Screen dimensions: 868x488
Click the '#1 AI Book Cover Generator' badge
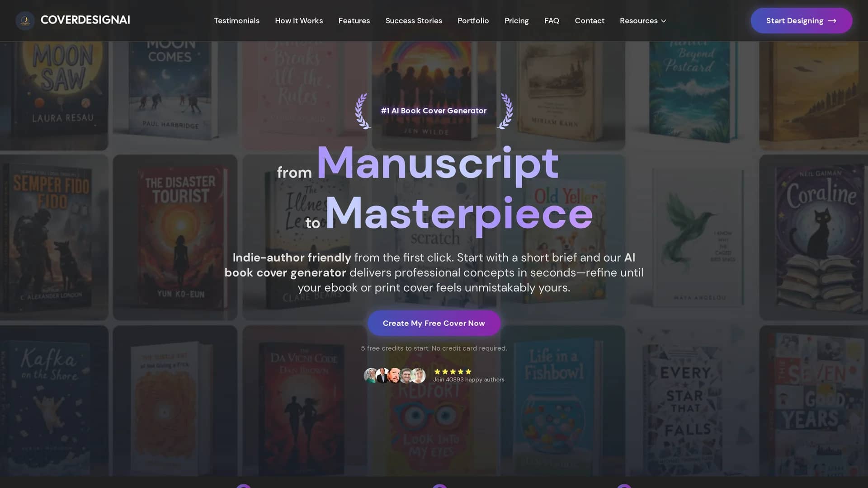click(434, 111)
